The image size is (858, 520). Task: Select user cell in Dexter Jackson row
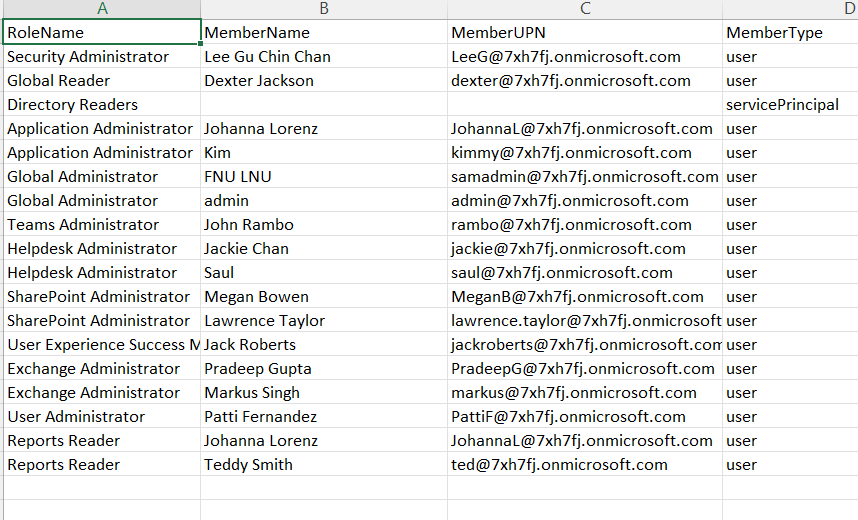(x=790, y=80)
